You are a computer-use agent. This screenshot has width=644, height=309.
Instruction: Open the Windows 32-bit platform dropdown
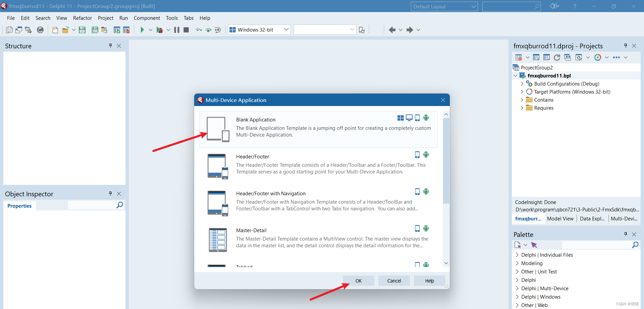click(x=259, y=30)
